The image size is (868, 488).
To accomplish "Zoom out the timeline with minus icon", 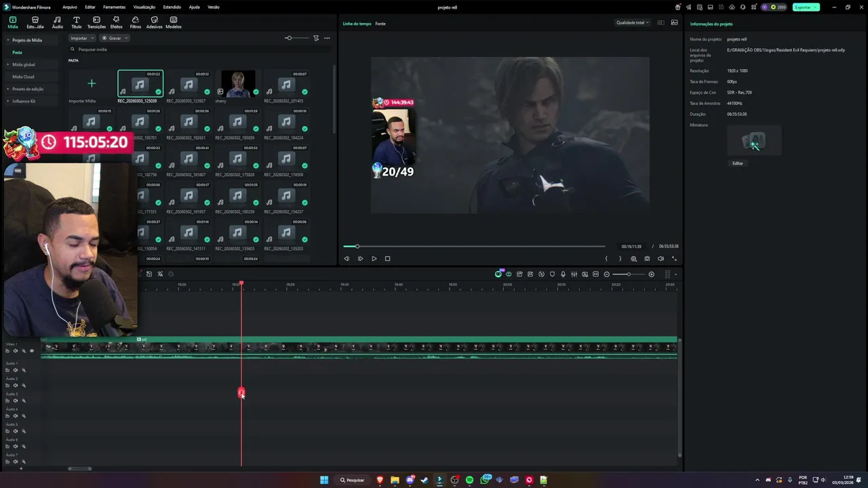I will tap(607, 274).
